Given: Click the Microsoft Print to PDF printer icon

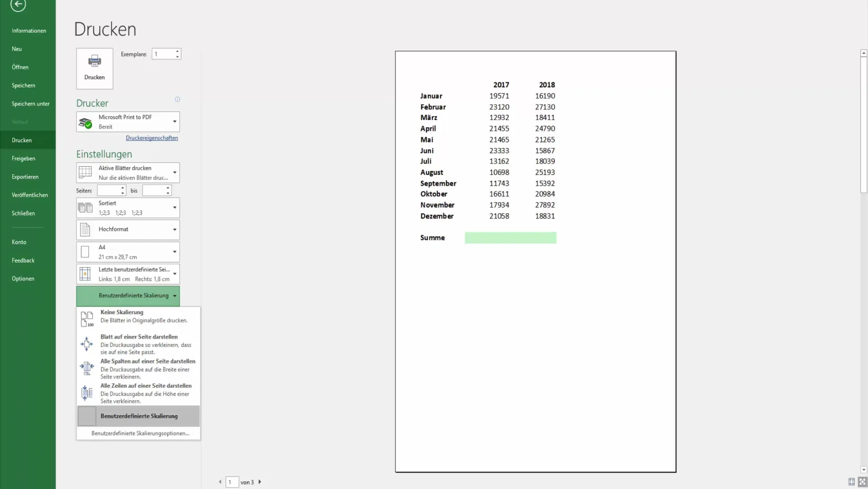Looking at the screenshot, I should point(85,122).
